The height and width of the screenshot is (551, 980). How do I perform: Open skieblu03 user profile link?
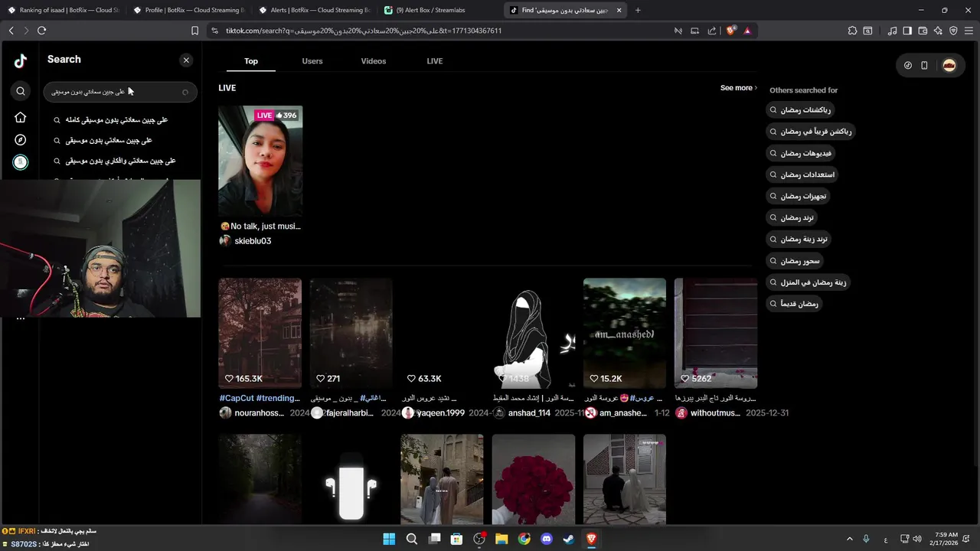(x=253, y=241)
